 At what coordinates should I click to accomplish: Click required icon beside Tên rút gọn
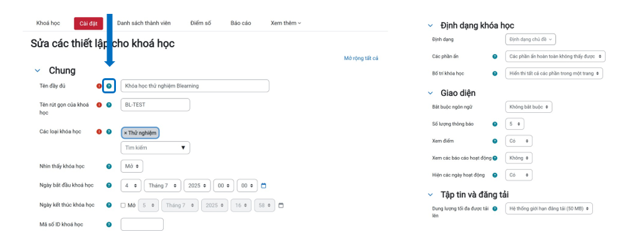[99, 105]
